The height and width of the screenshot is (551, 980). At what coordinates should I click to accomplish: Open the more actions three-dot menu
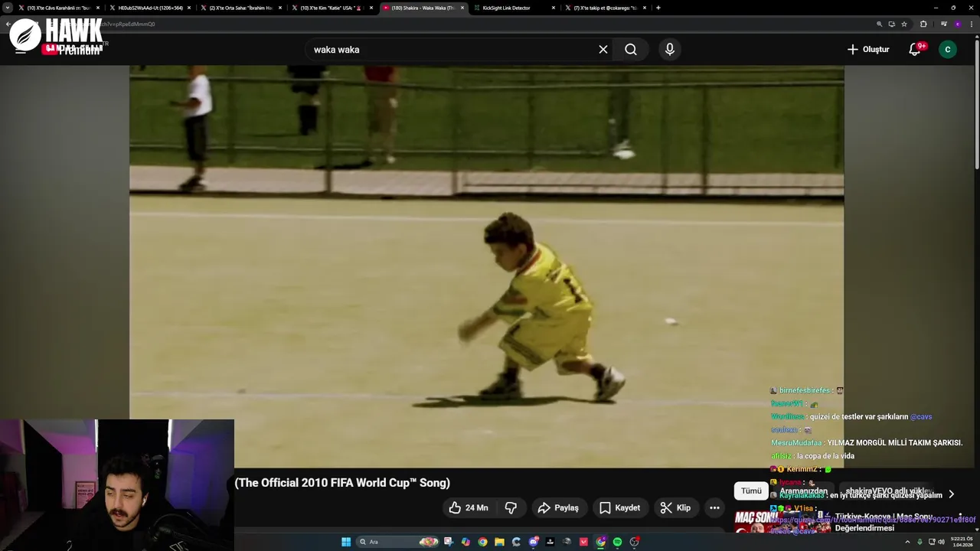click(x=714, y=507)
